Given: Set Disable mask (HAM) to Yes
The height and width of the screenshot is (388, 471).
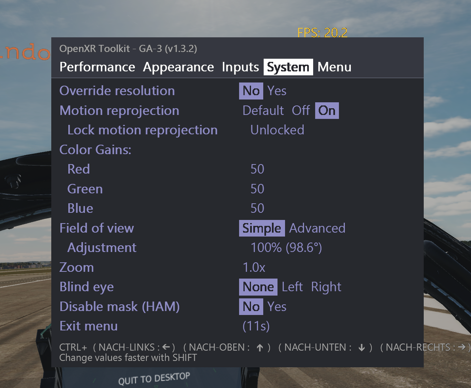Looking at the screenshot, I should [277, 307].
